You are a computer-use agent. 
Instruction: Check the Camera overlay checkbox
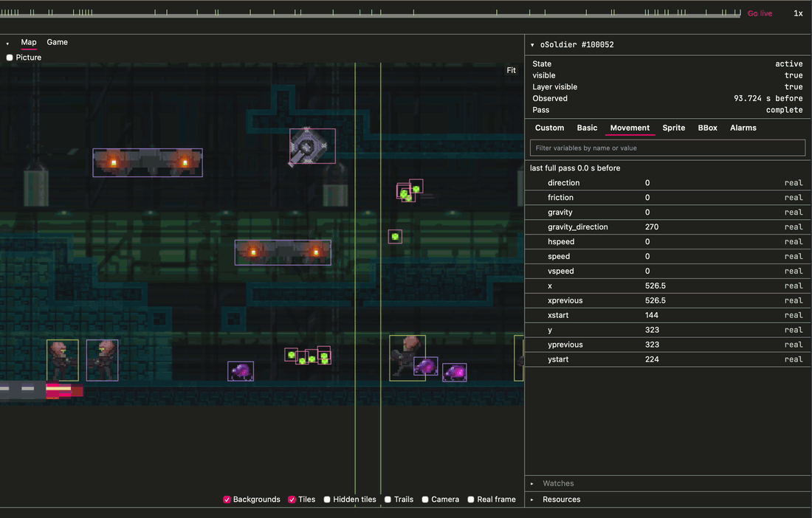pyautogui.click(x=425, y=500)
